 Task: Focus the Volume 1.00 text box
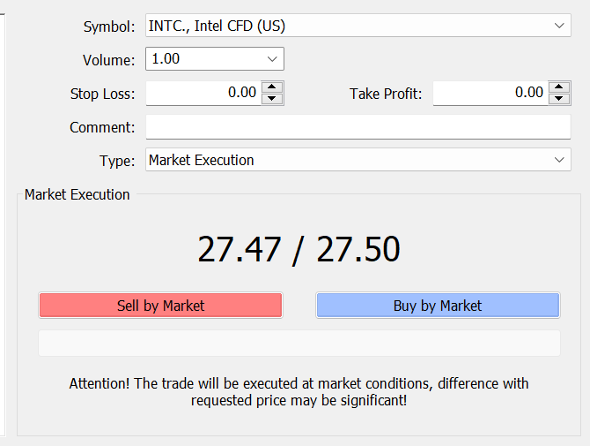click(214, 59)
